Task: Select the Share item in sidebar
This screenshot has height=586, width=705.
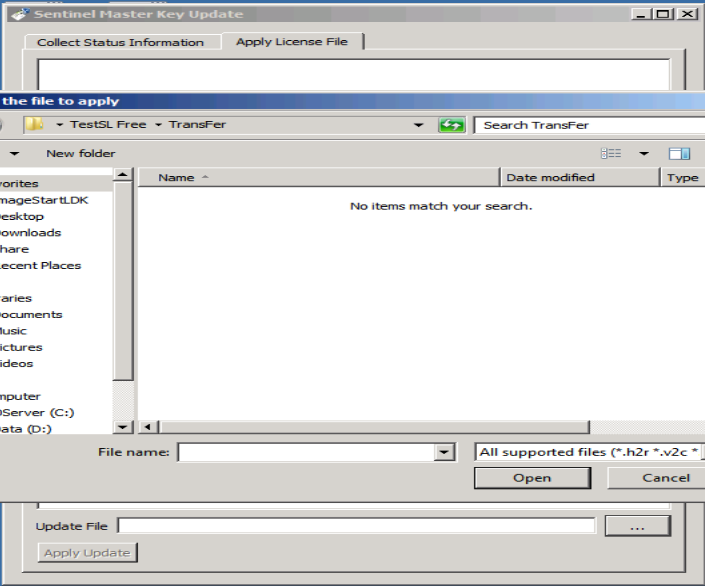Action: (x=14, y=249)
